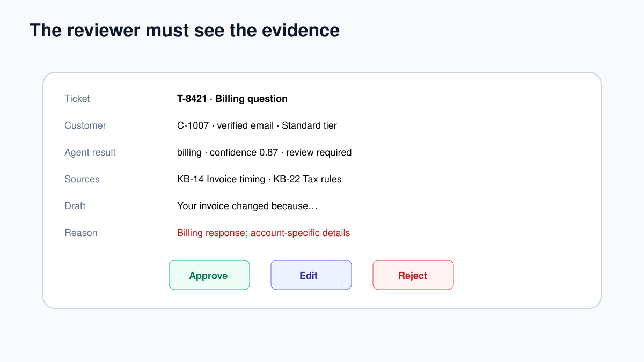Approve the drafted billing response
Screen dimensions: 644x362
pos(209,275)
